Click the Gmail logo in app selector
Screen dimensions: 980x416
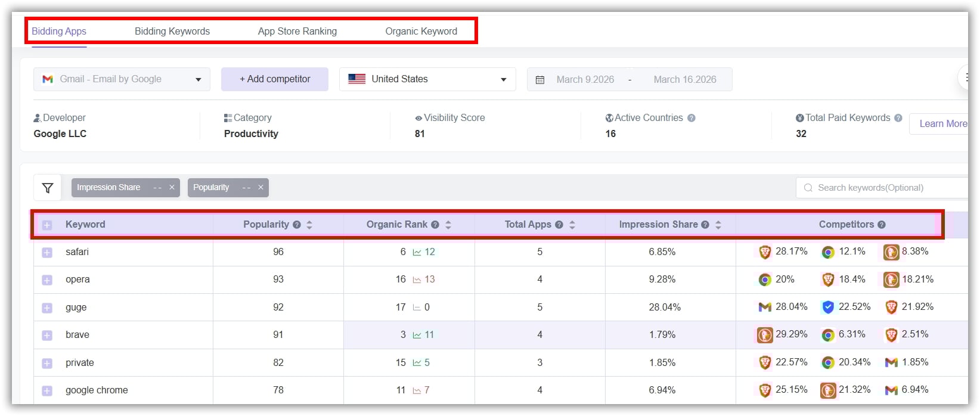[48, 79]
